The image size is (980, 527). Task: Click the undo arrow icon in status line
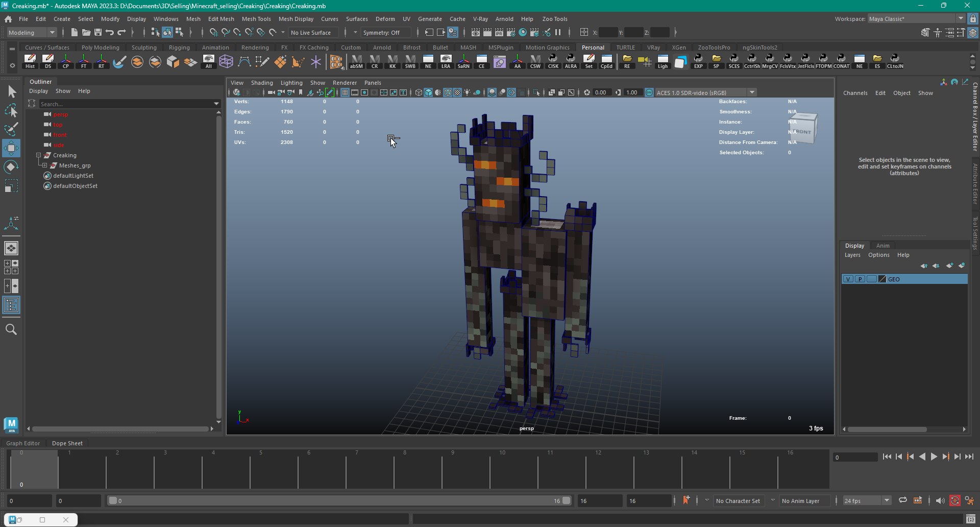(x=110, y=32)
